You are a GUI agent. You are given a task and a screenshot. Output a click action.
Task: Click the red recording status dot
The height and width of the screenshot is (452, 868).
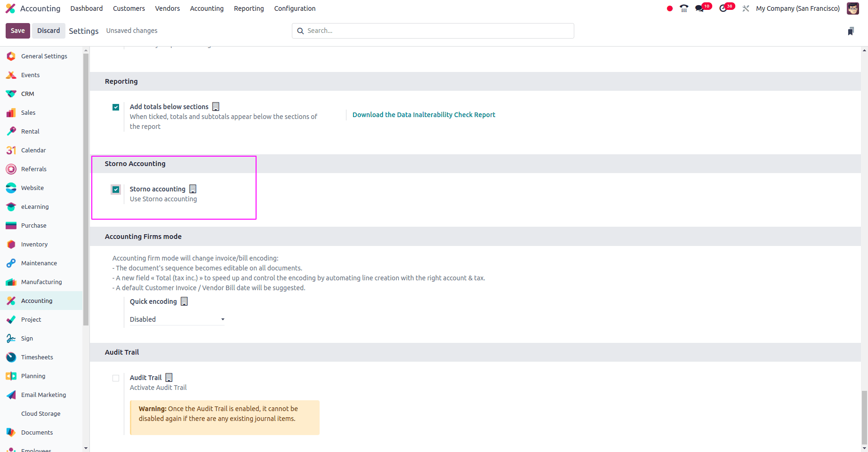[x=669, y=8]
